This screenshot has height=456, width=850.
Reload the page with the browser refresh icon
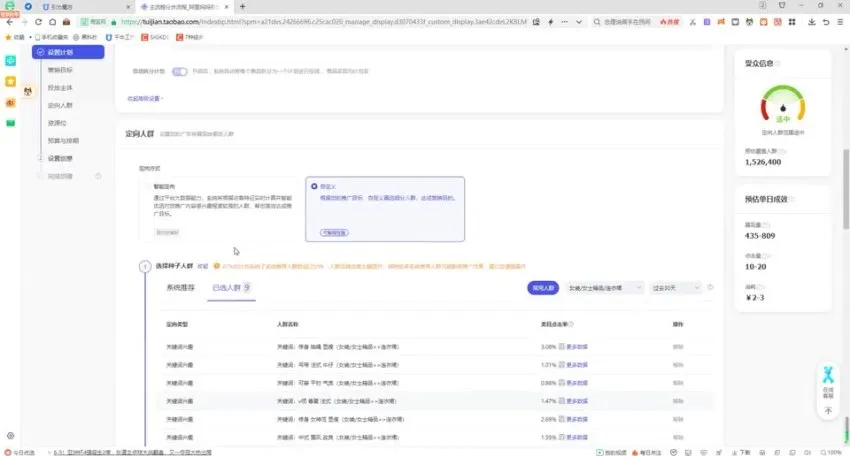click(37, 21)
